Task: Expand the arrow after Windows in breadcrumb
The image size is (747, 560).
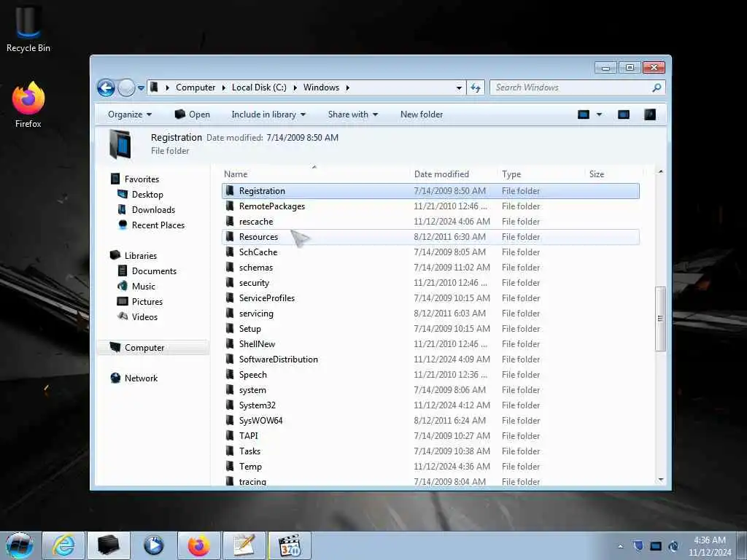Action: pyautogui.click(x=348, y=87)
